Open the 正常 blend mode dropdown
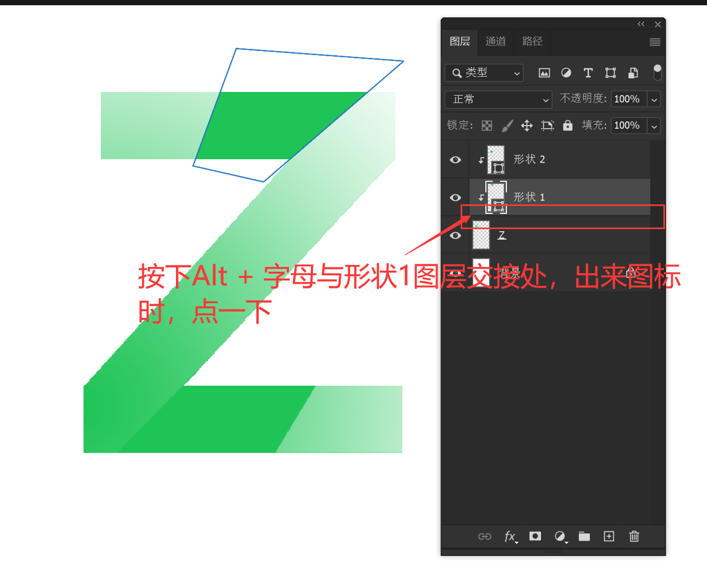 point(498,99)
